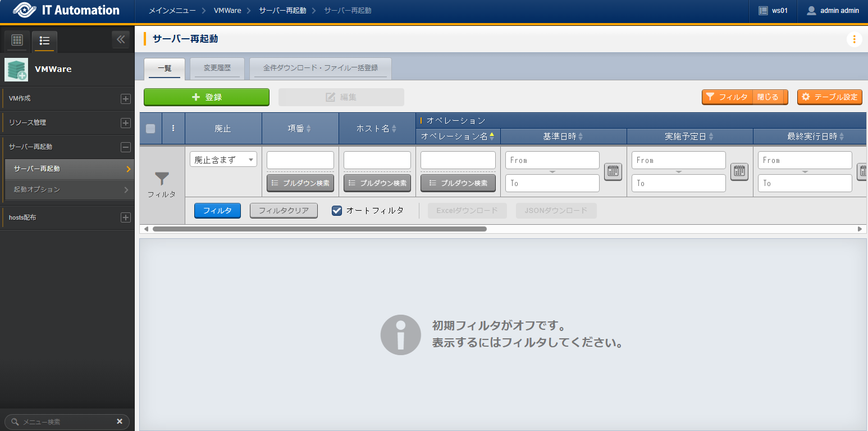Click the blue フィルタ button
The height and width of the screenshot is (431, 868).
[217, 211]
